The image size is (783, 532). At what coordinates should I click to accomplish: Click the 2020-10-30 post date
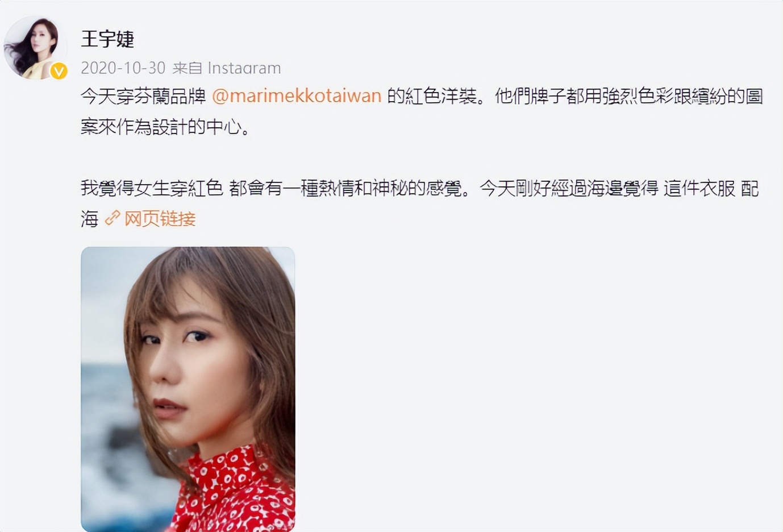[x=123, y=68]
